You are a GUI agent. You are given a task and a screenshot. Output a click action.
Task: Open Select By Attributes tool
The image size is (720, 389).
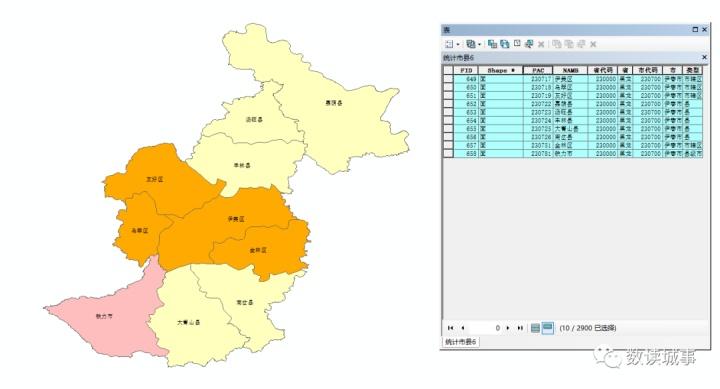[x=492, y=44]
